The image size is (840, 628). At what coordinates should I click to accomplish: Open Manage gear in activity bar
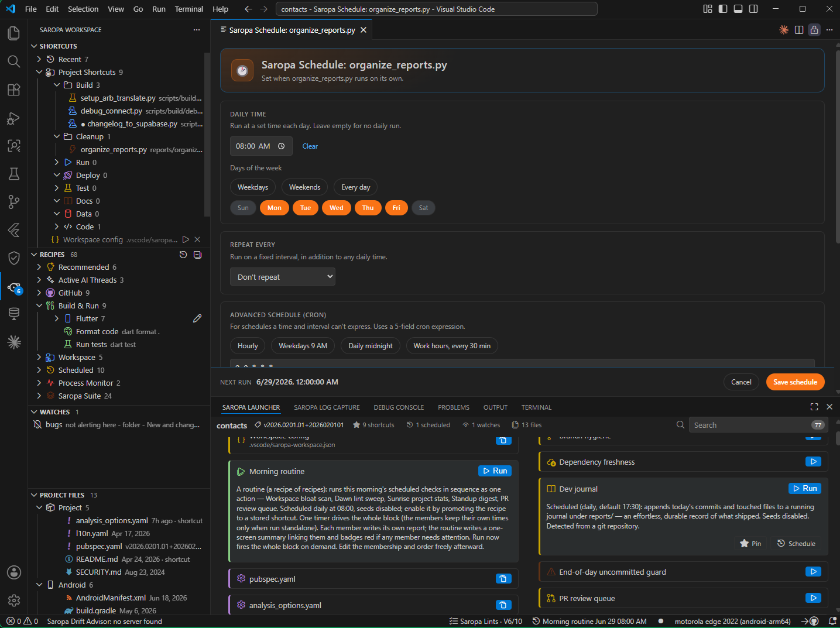pos(14,600)
